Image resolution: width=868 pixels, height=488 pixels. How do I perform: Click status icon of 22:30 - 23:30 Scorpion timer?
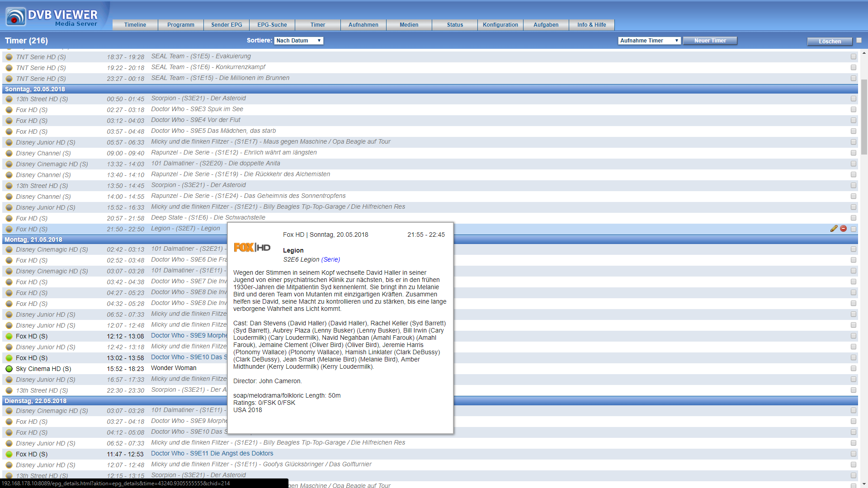(9, 390)
